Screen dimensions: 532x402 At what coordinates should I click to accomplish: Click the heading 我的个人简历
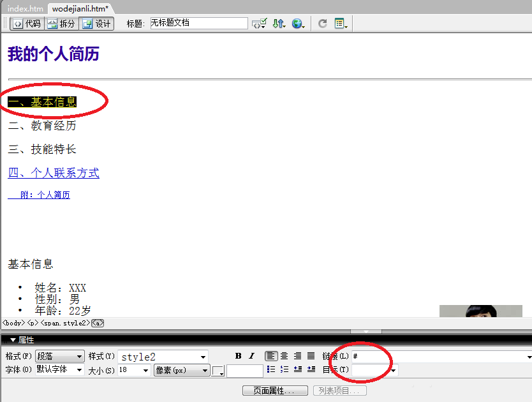coord(54,54)
